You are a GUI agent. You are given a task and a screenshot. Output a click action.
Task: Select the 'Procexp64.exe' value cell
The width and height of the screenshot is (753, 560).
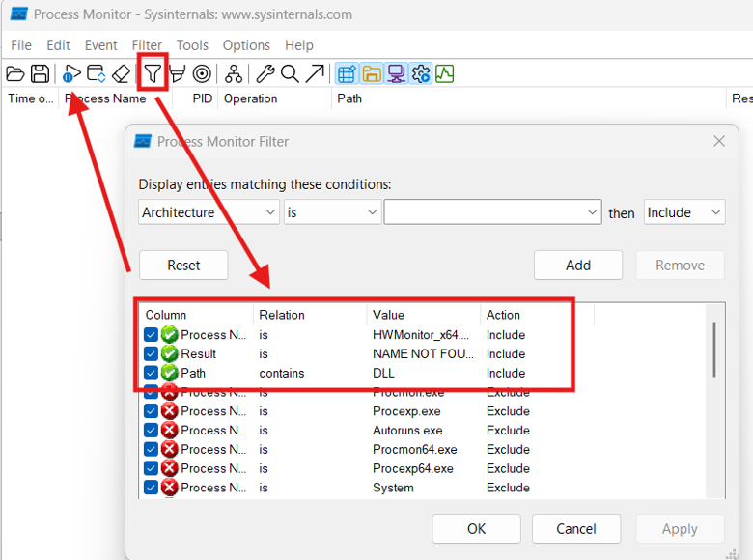pyautogui.click(x=413, y=468)
